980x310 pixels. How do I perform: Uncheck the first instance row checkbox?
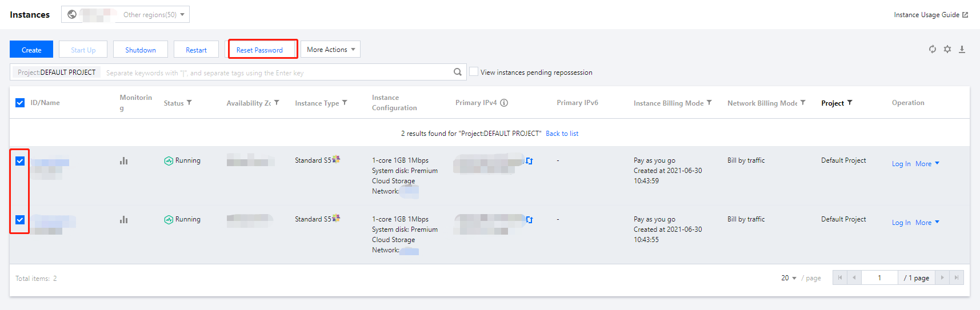click(20, 161)
